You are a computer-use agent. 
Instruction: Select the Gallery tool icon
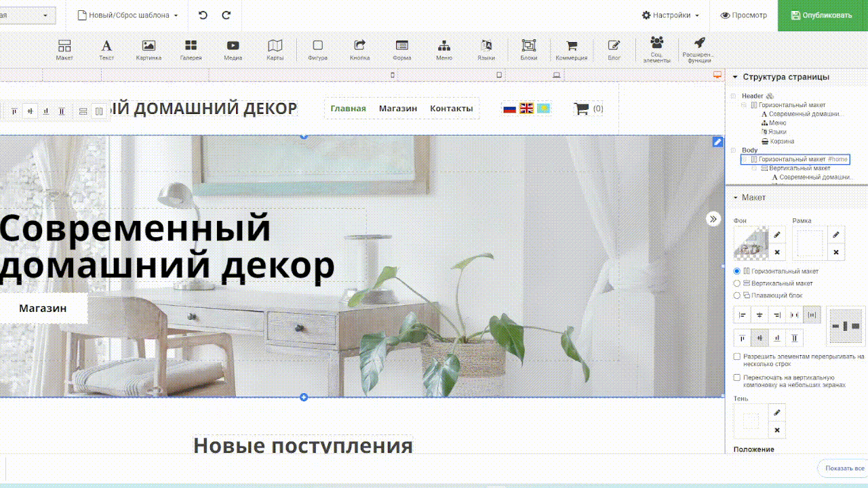coord(191,49)
